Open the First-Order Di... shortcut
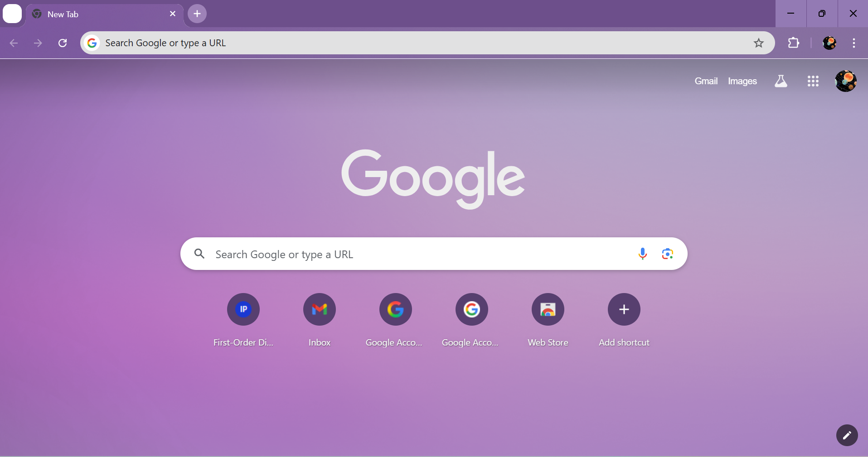 [243, 321]
